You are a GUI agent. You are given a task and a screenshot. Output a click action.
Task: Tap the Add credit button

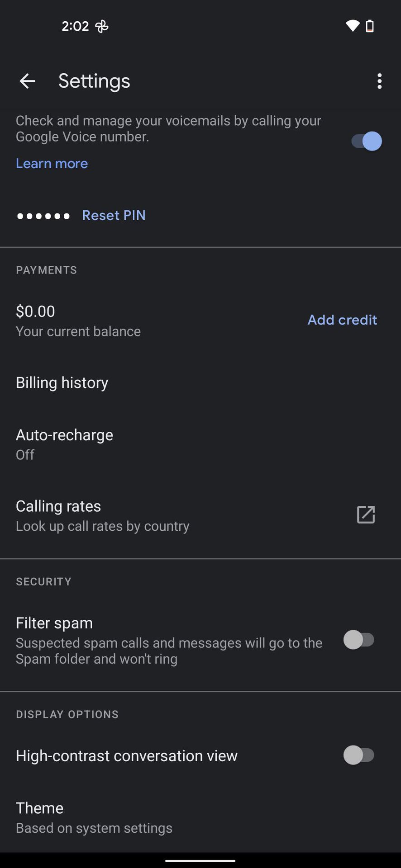coord(342,320)
